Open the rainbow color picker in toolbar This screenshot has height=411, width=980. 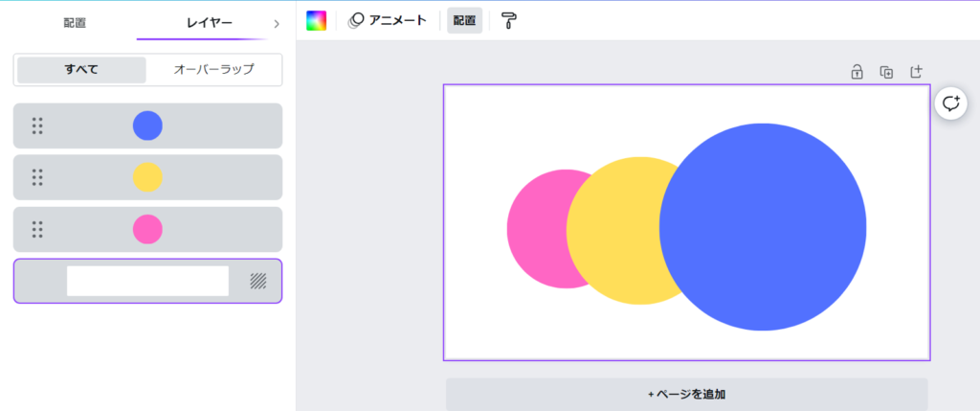[x=316, y=21]
